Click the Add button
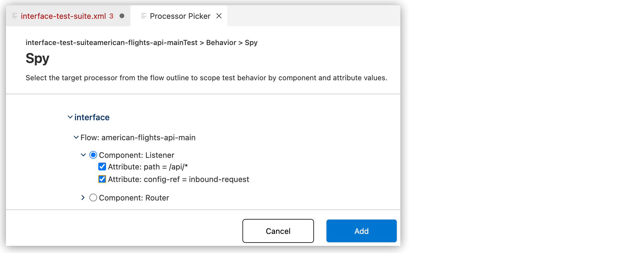 point(361,231)
